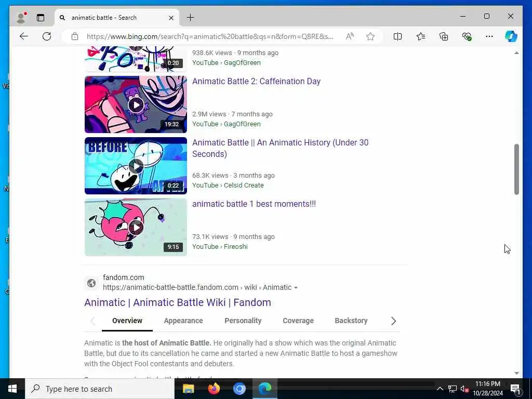Play the Caffeination Day video thumbnail
532x399 pixels.
(x=136, y=104)
